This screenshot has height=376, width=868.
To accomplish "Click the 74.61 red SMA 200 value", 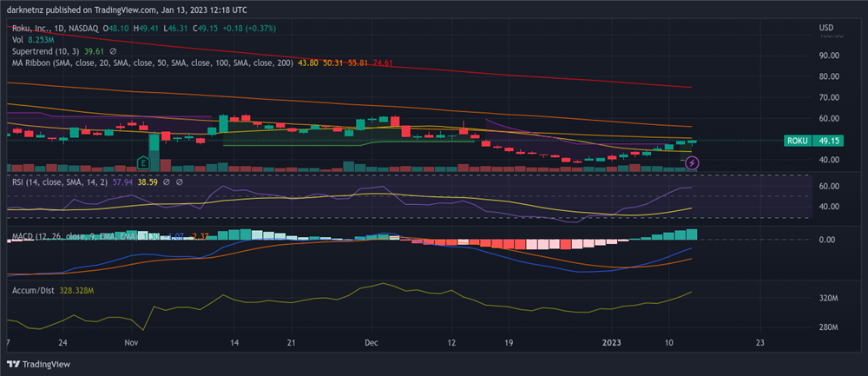I will coord(383,63).
